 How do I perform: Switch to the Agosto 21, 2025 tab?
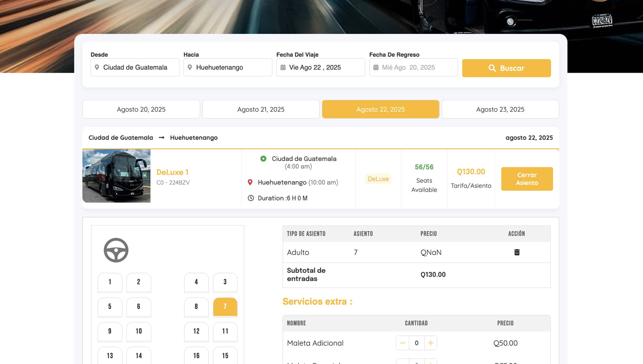261,109
